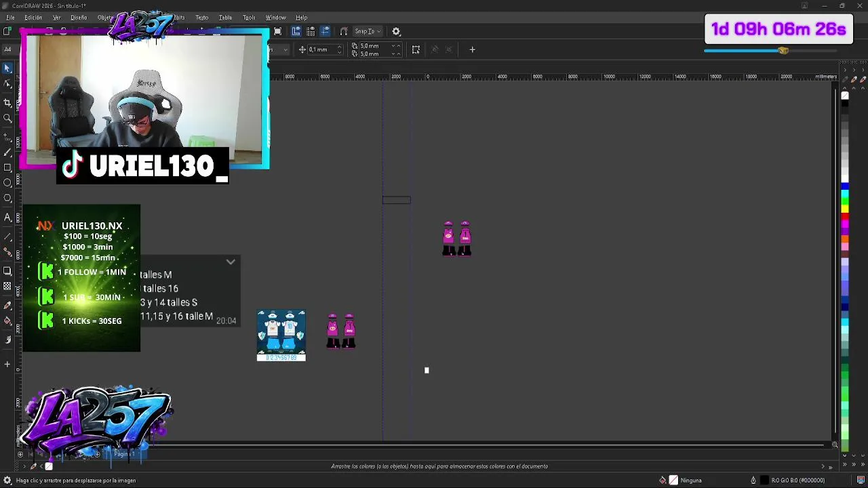Select the Zoom magnifier tool

(7, 119)
